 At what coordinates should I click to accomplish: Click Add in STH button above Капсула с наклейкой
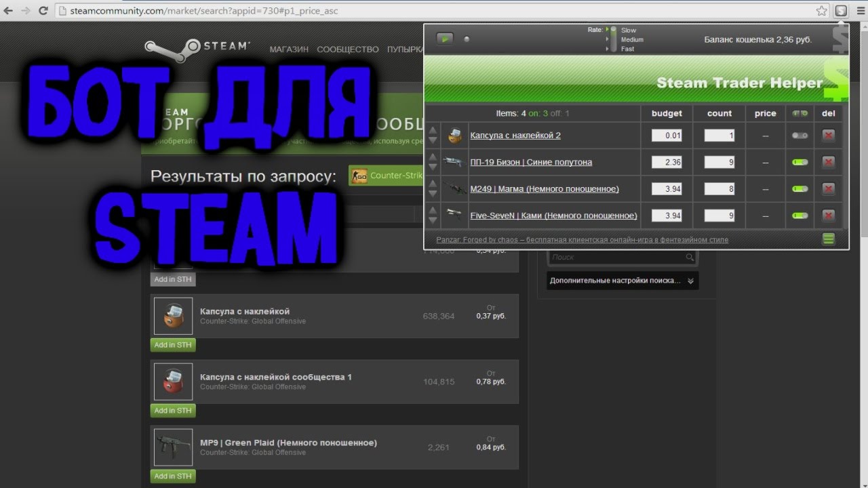point(173,279)
